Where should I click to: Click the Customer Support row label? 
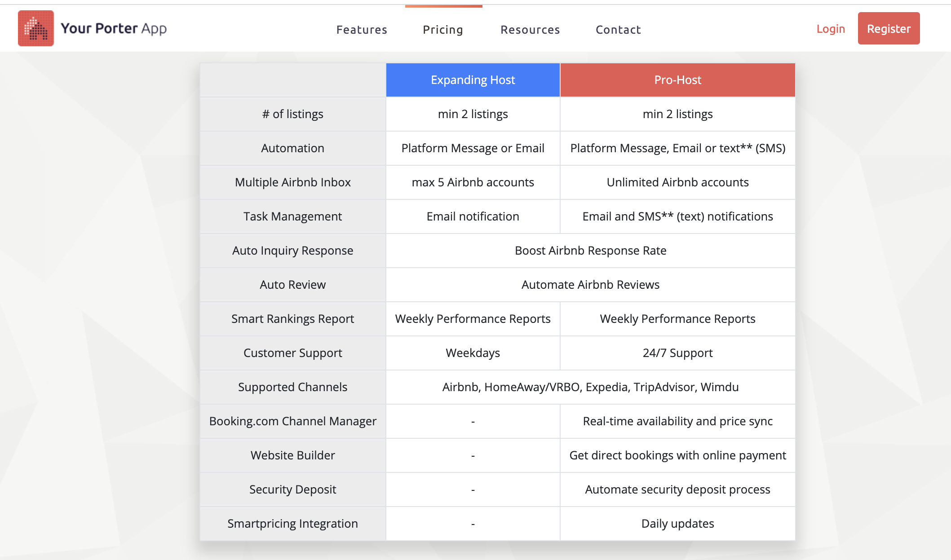[293, 353]
